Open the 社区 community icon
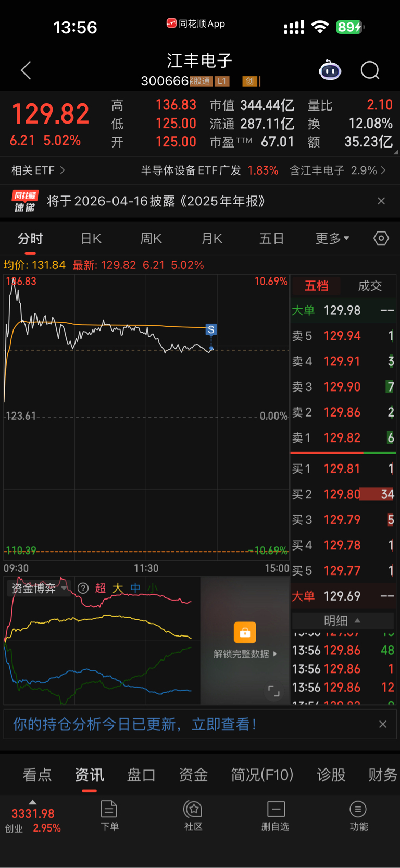 (x=193, y=815)
